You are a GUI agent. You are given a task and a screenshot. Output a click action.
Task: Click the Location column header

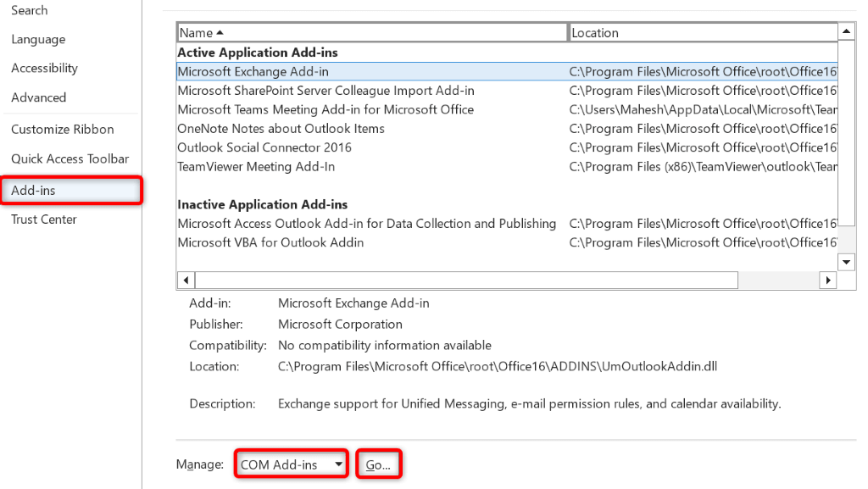click(x=702, y=33)
